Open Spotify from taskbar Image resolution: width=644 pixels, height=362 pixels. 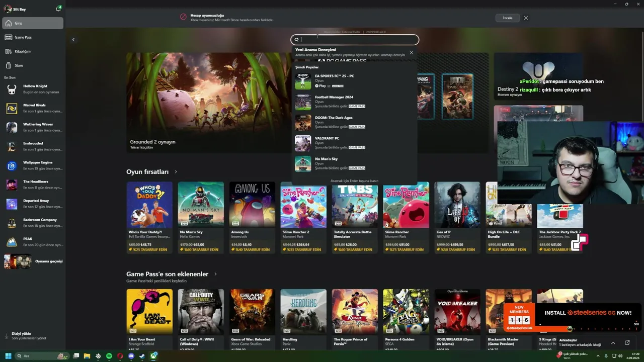pyautogui.click(x=109, y=356)
